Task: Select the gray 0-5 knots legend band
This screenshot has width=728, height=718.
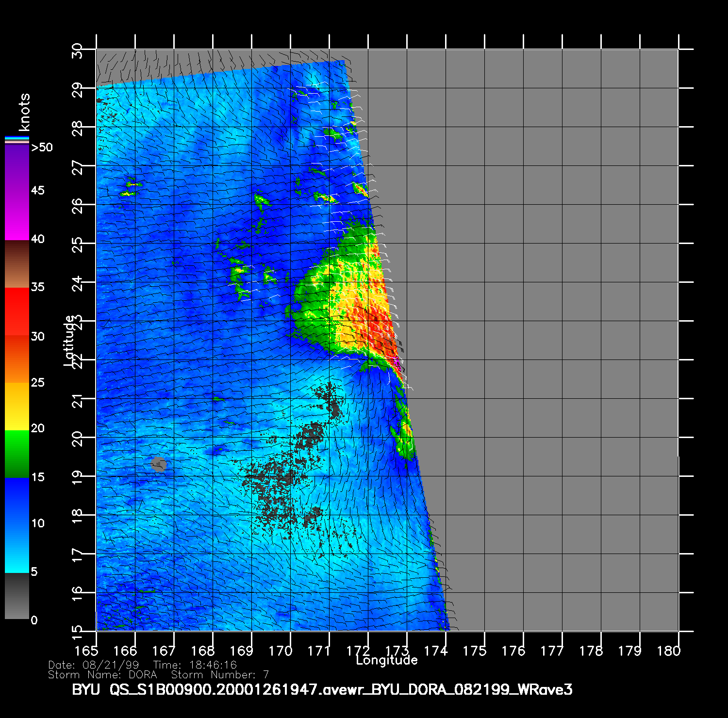Action: tap(17, 597)
